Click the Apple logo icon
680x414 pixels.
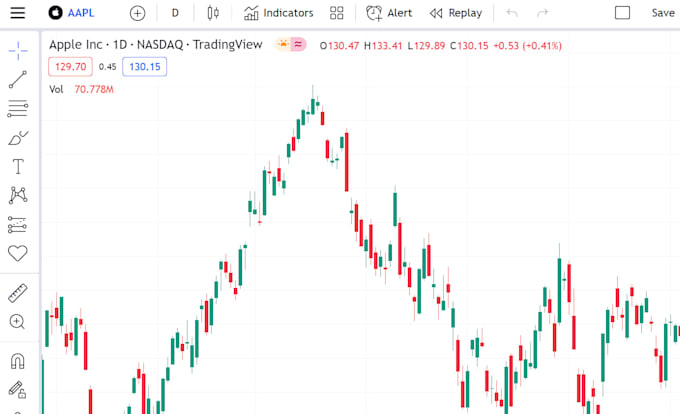coord(55,13)
